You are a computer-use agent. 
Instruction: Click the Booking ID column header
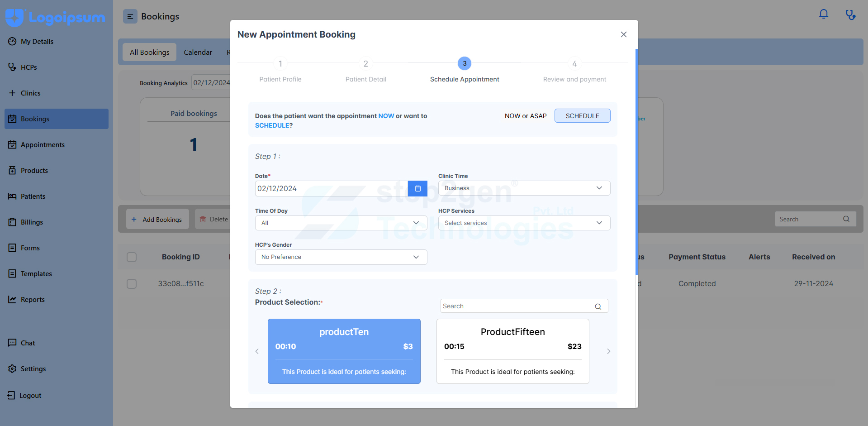[x=181, y=257]
